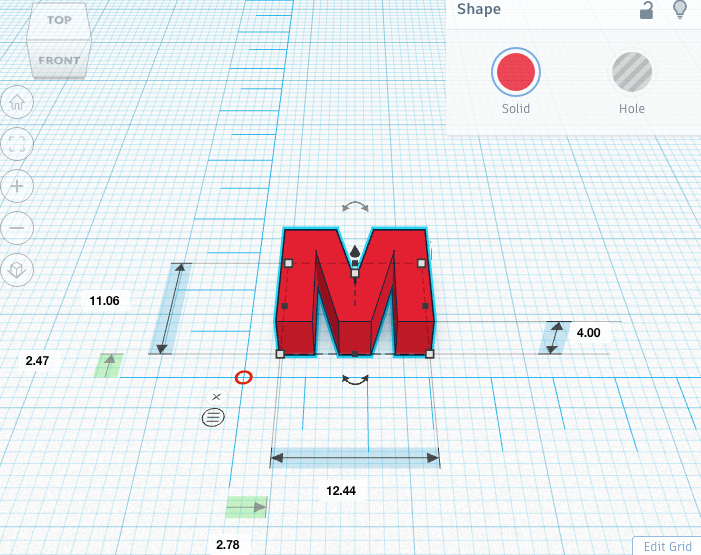
Task: Set the shape to Hole
Action: (632, 72)
